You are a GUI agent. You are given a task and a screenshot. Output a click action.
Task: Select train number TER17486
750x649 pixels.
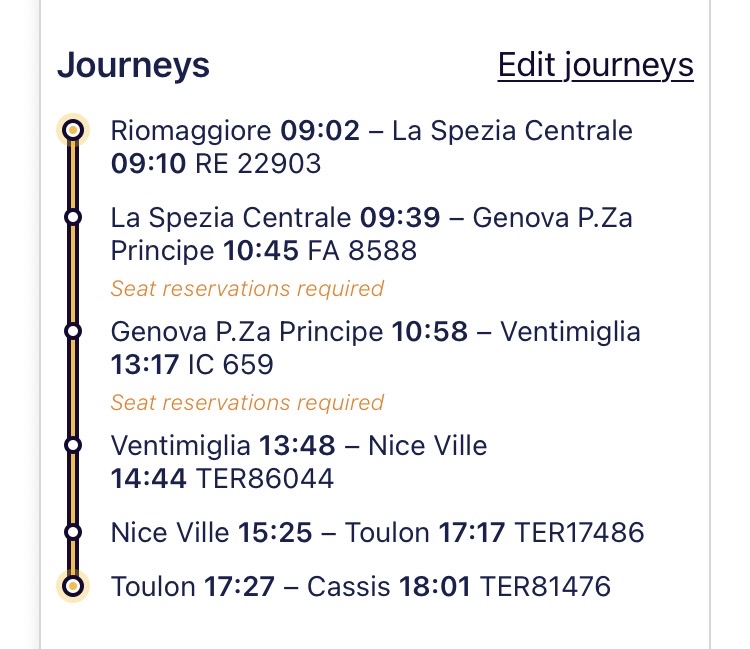[579, 532]
